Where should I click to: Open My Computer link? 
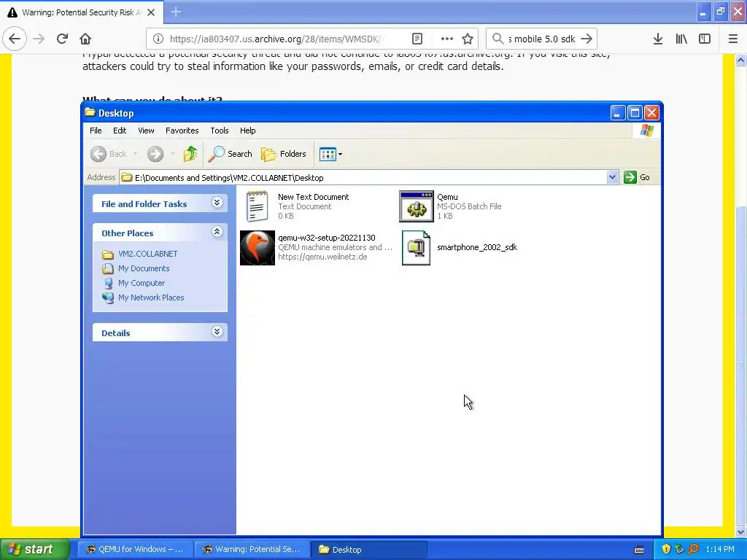(142, 283)
